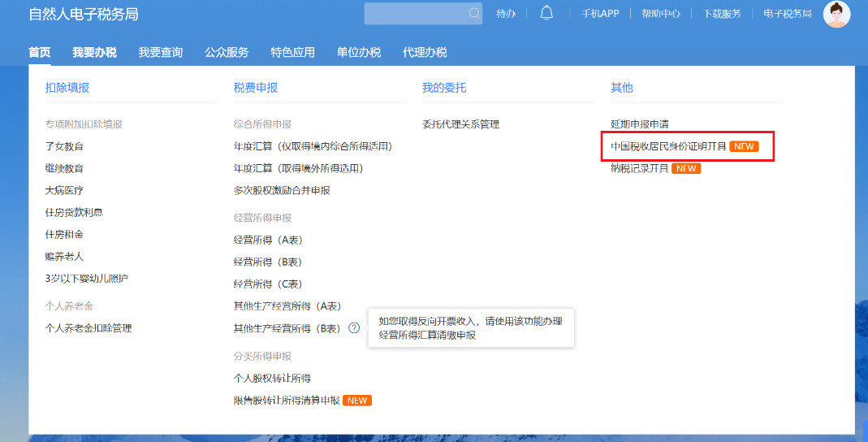Go to 下载服务 download services
This screenshot has width=868, height=442.
pos(722,14)
